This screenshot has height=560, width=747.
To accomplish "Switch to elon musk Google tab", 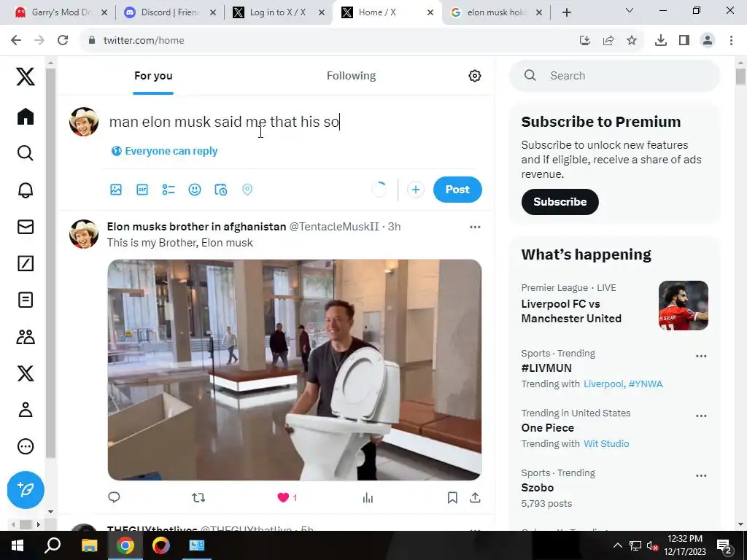I will [x=495, y=12].
